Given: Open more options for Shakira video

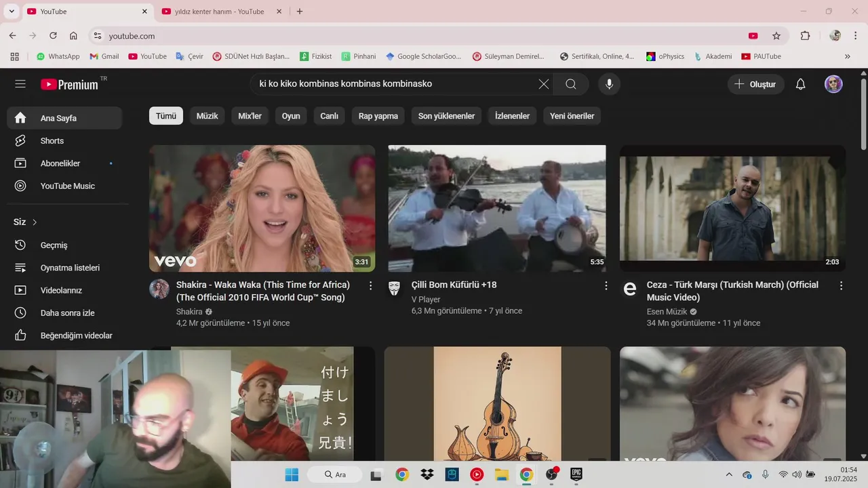Looking at the screenshot, I should click(x=370, y=286).
